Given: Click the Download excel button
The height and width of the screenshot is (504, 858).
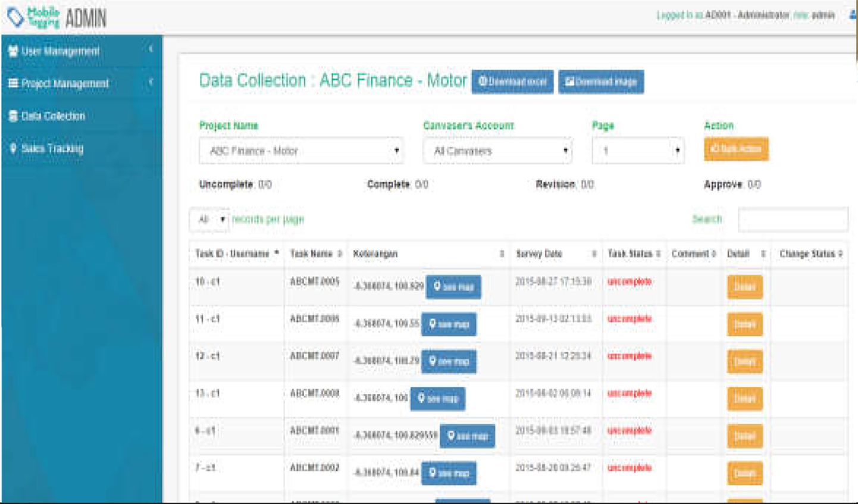Looking at the screenshot, I should point(512,82).
